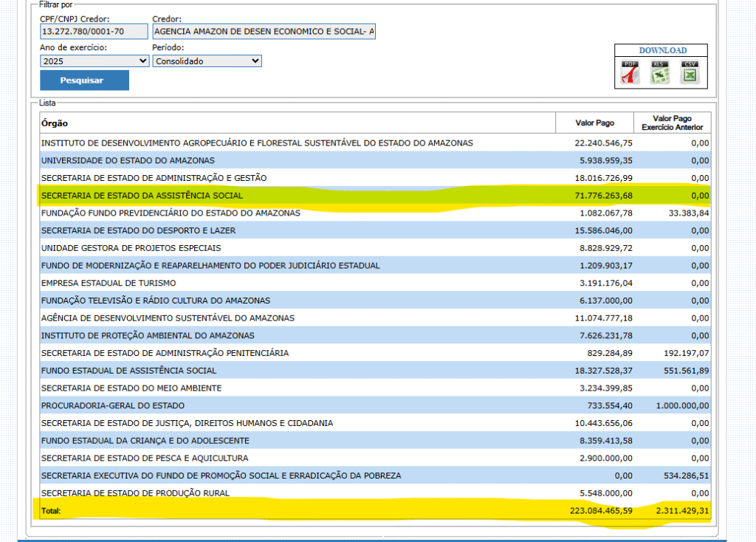756x542 pixels.
Task: Select the Universidade do Estado do Amazonas row
Action: pos(375,160)
